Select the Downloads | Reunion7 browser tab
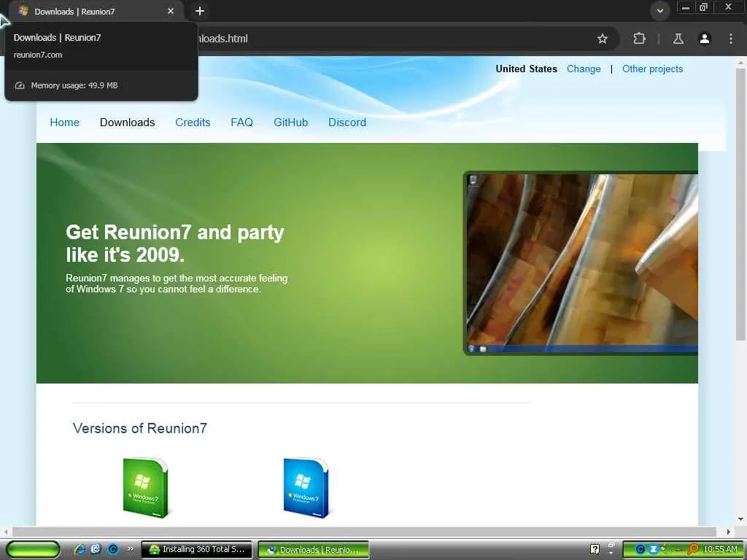 point(97,11)
